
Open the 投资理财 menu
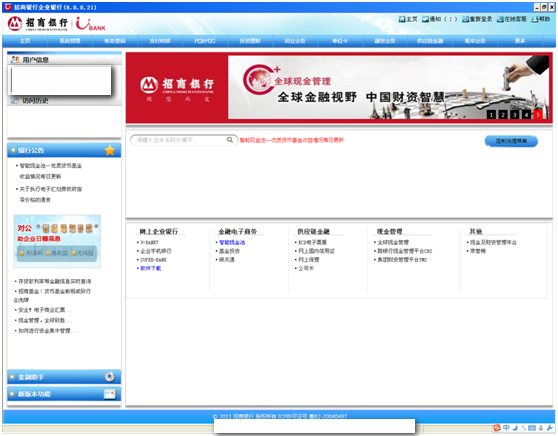point(250,41)
